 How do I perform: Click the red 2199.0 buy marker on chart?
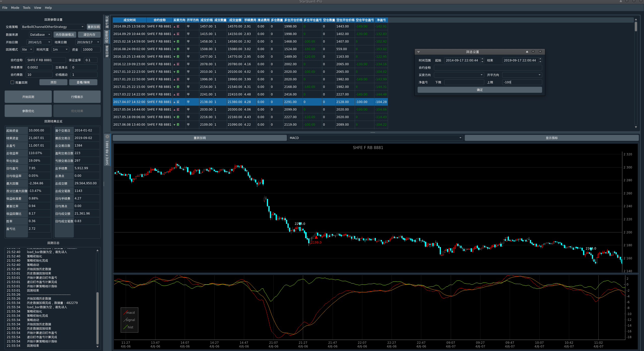pyautogui.click(x=316, y=237)
